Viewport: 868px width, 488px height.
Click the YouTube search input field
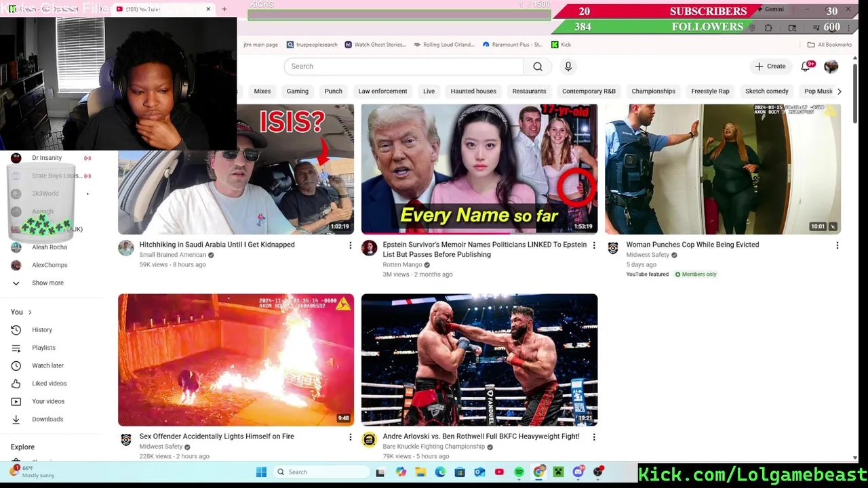click(x=404, y=66)
